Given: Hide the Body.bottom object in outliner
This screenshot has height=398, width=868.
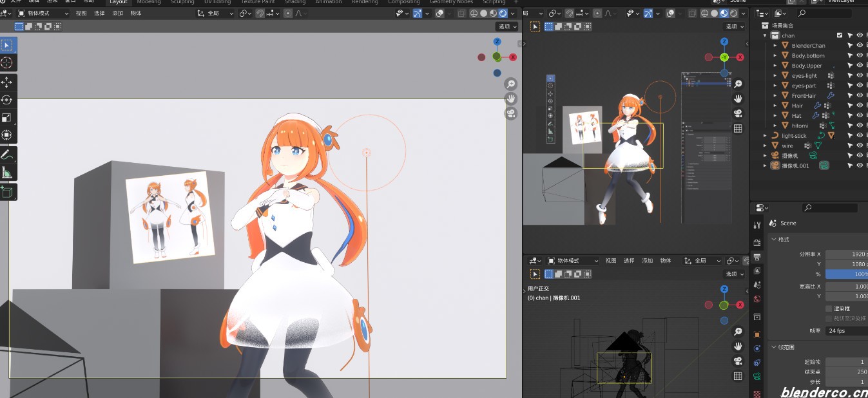Looking at the screenshot, I should [860, 55].
